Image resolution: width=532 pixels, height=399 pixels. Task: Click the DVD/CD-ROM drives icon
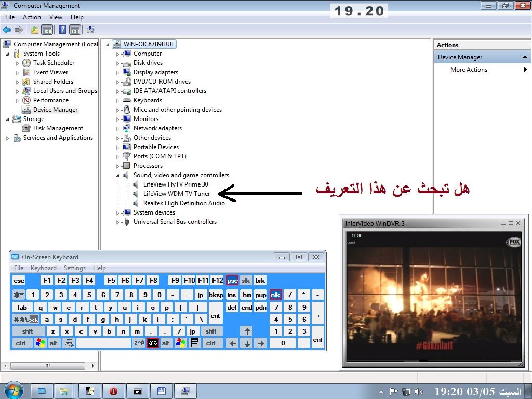(127, 82)
